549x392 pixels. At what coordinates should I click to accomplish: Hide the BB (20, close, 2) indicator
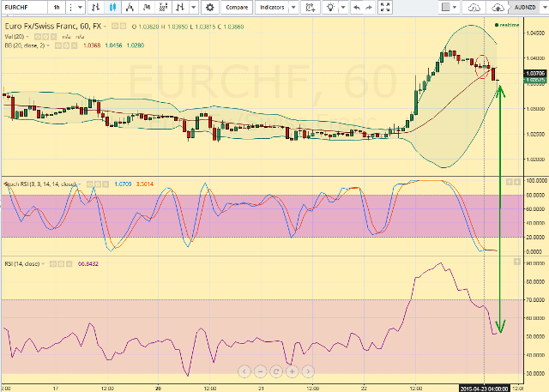coord(58,45)
